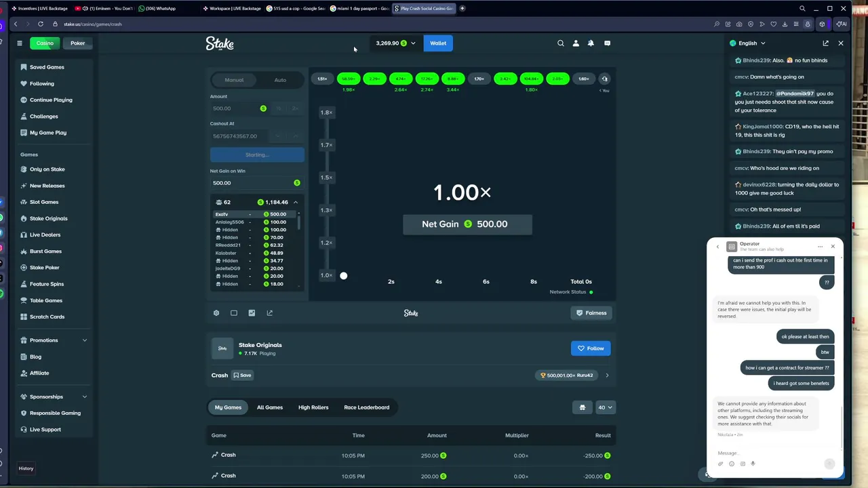Open My Game Play in sidebar

[47, 133]
